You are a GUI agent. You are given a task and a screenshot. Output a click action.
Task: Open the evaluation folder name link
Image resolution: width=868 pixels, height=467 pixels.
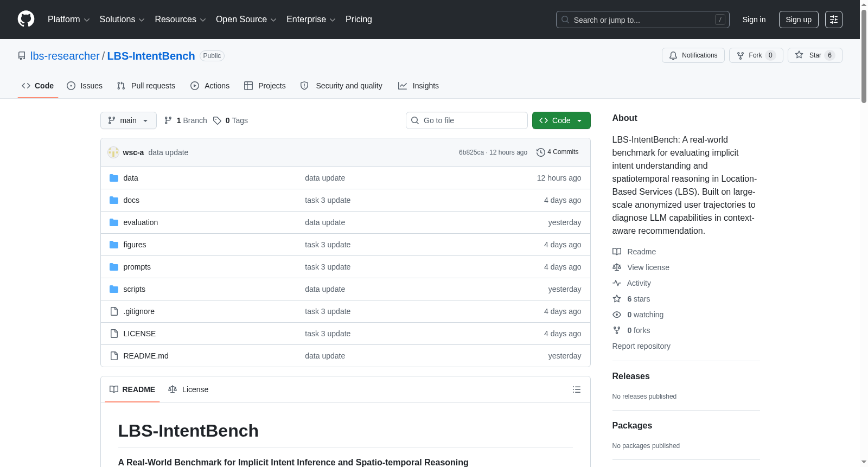141,222
